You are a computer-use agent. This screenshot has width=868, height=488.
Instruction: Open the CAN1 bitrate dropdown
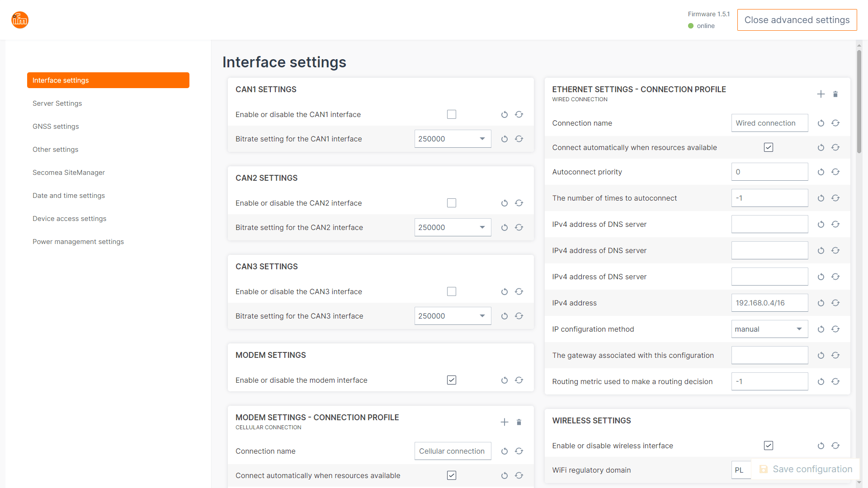tap(453, 139)
